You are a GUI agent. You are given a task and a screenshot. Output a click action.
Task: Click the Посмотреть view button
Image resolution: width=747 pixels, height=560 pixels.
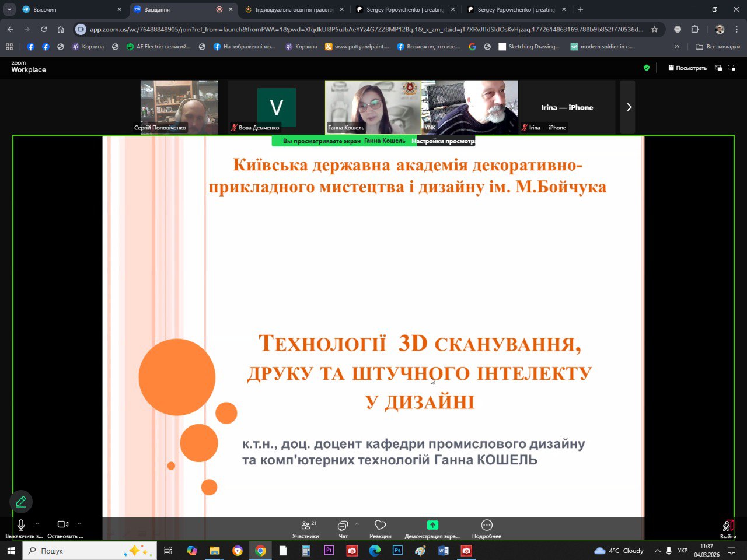click(687, 68)
